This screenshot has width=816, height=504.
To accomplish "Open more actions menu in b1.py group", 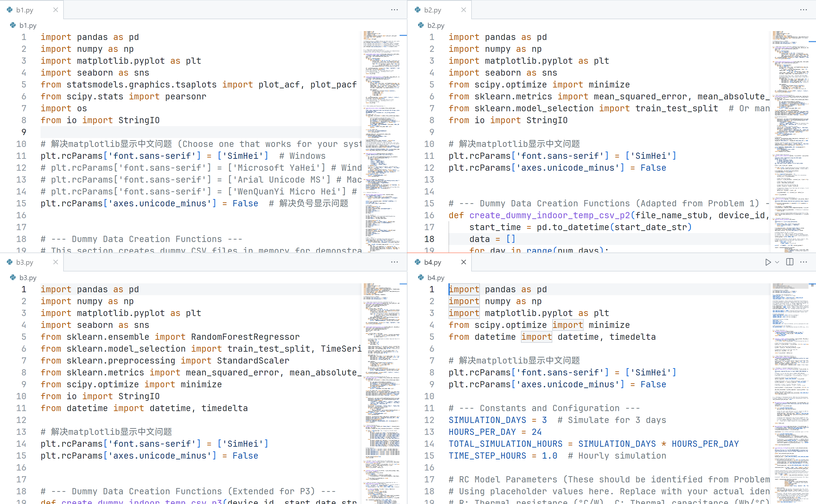I will point(394,10).
